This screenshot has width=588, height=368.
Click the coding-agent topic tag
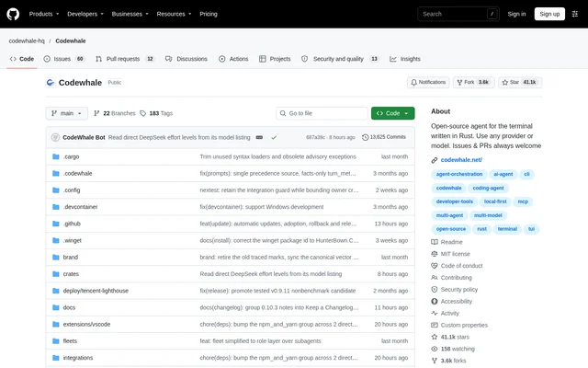(x=488, y=188)
